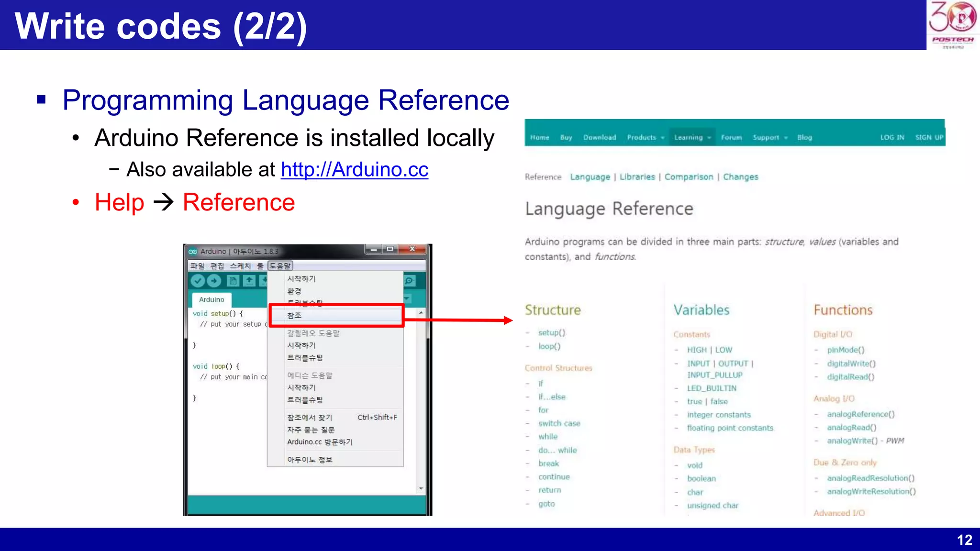The width and height of the screenshot is (980, 551).
Task: Choose 트러블슈팅 under 에디슨 도움말
Action: point(305,400)
